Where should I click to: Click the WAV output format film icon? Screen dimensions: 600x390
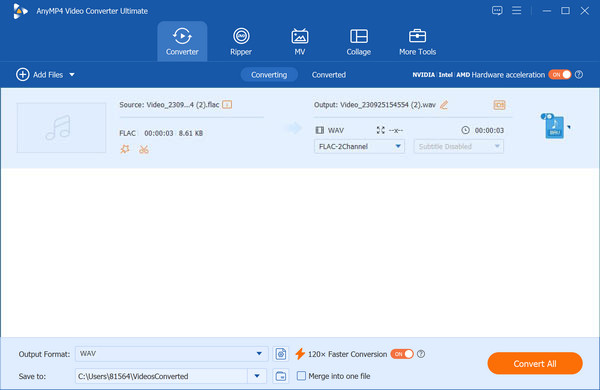click(320, 130)
